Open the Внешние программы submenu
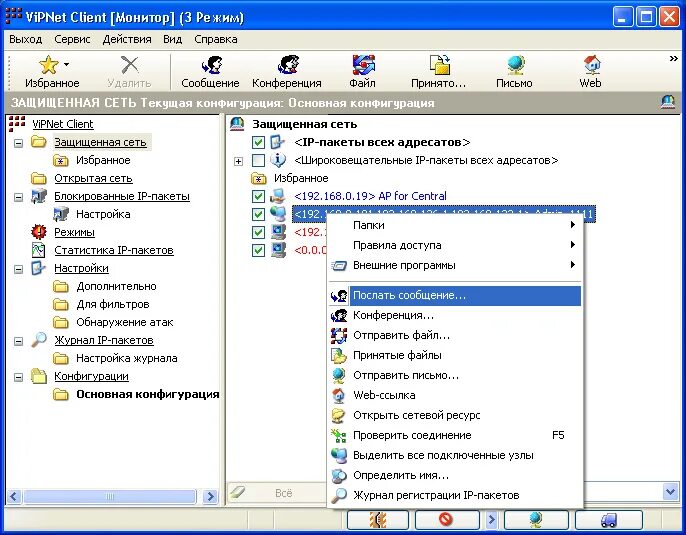Image resolution: width=686 pixels, height=535 pixels. 455,265
